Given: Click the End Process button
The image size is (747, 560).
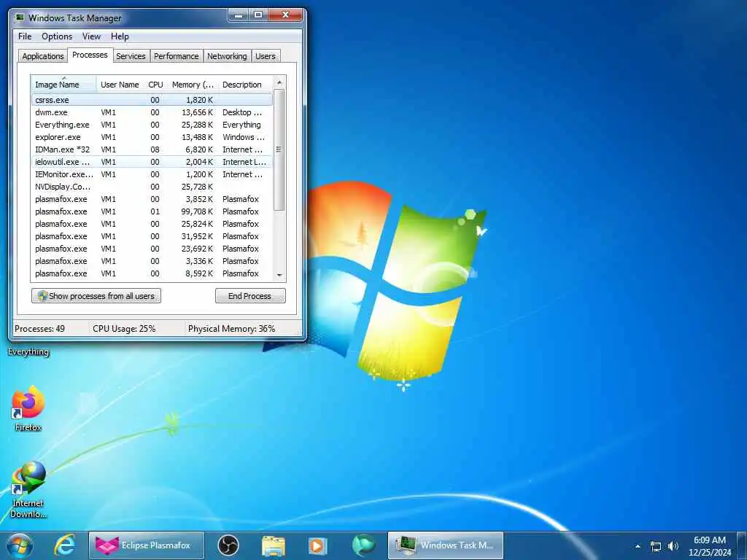Looking at the screenshot, I should point(250,296).
